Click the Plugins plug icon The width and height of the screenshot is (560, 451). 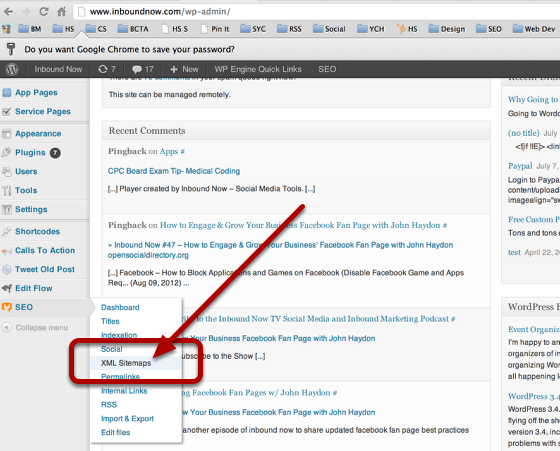7,152
